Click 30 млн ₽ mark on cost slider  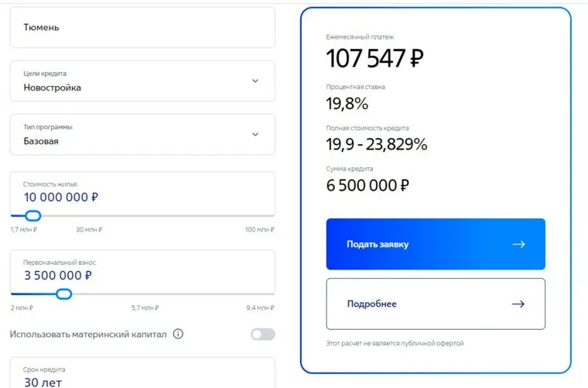point(89,230)
